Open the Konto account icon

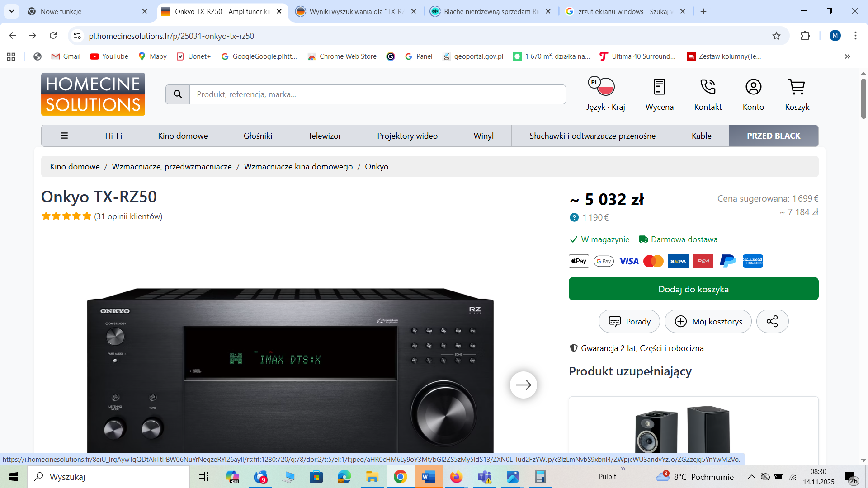(x=753, y=87)
